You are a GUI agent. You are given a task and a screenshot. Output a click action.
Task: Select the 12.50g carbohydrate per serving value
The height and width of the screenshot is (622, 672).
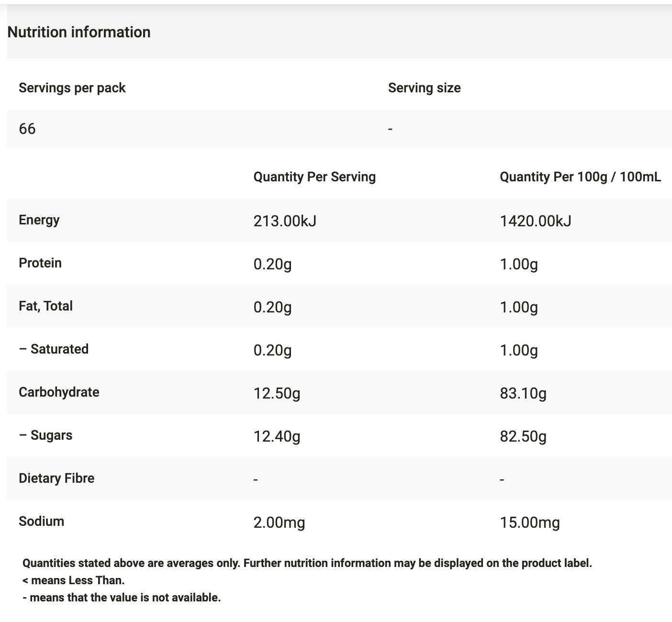(277, 393)
